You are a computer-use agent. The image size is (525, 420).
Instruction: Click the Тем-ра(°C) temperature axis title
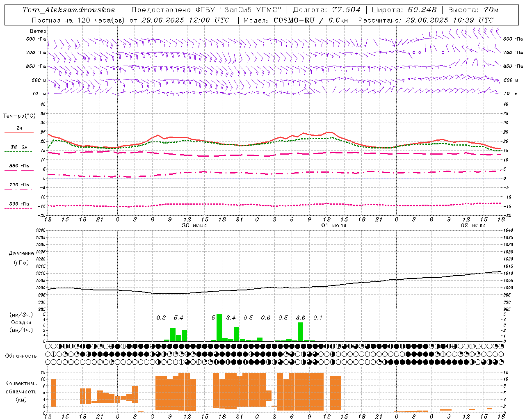pos(19,116)
